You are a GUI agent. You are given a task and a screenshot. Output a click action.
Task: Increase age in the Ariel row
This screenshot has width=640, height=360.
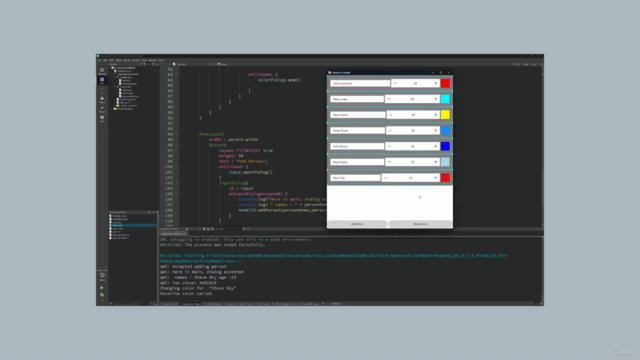tap(436, 146)
